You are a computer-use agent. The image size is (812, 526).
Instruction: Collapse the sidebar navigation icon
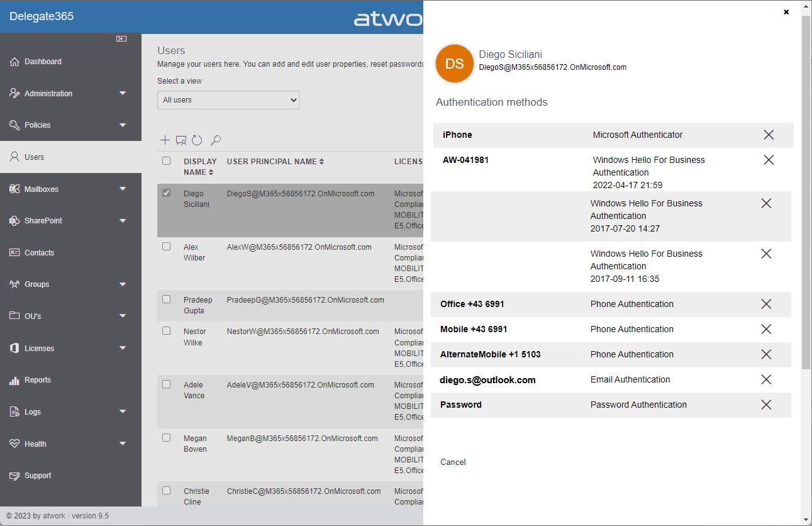coord(121,39)
